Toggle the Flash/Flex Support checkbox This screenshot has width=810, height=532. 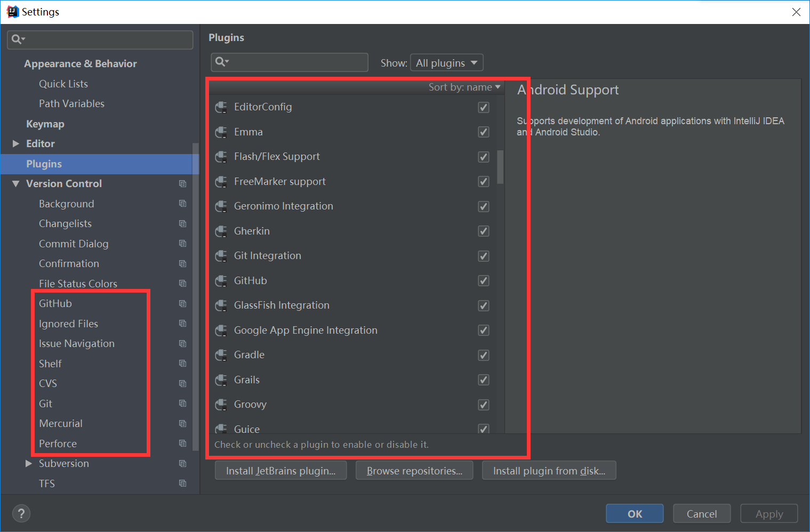click(484, 157)
